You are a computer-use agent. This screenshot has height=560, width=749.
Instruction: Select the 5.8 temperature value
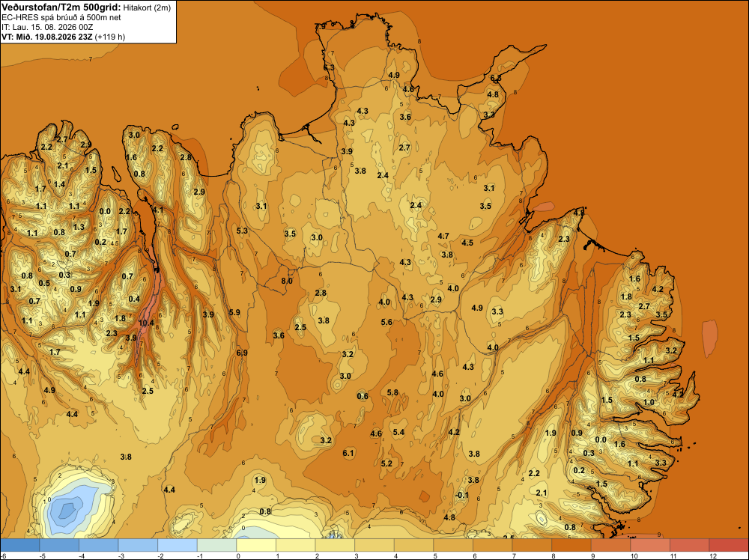coord(392,392)
